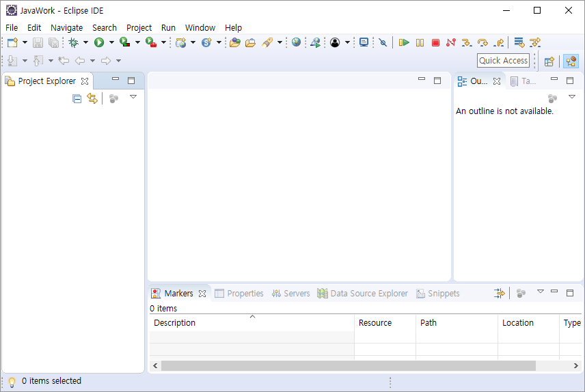Open a console via monitor icon
The height and width of the screenshot is (392, 585).
[x=364, y=42]
